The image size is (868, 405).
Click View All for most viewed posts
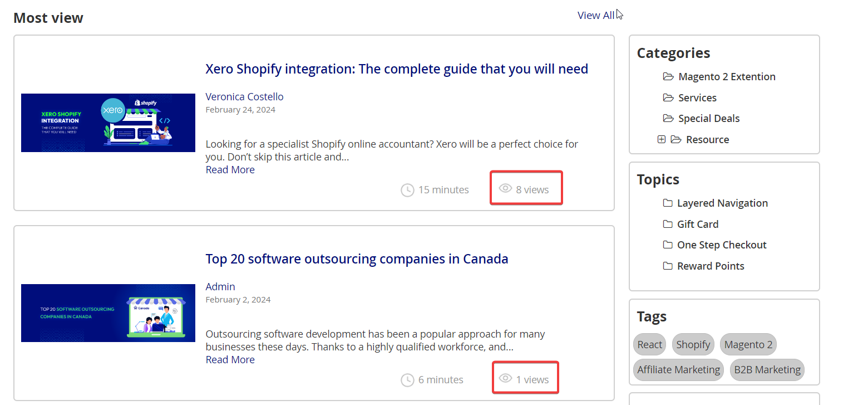pos(595,15)
